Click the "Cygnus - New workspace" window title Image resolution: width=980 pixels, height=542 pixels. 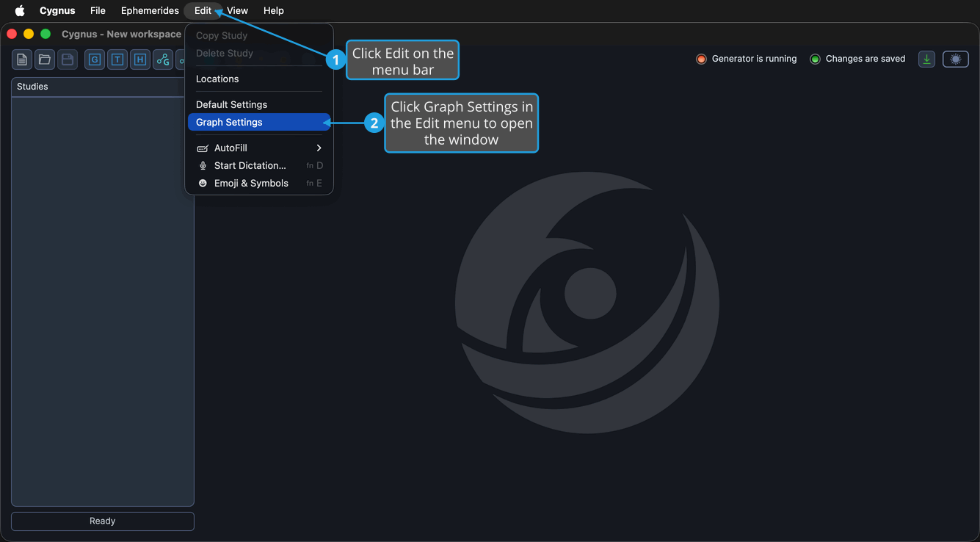121,34
